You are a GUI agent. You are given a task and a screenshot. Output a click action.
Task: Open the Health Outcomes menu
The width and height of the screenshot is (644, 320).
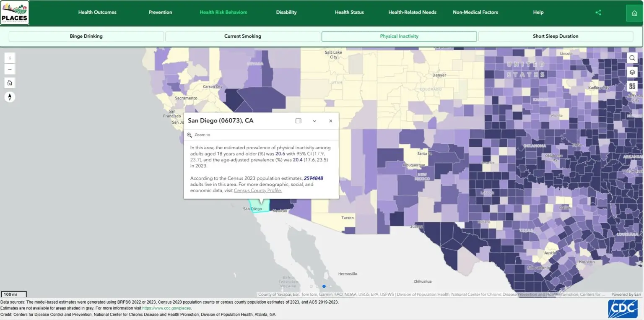(97, 12)
